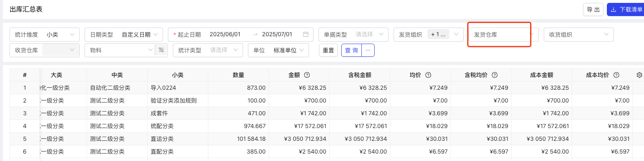Click the 查询 button

[351, 50]
